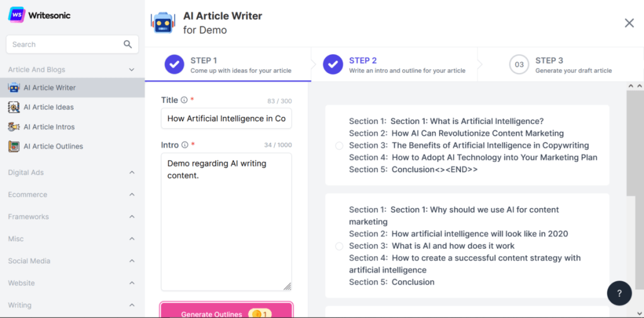Open the AI Article Ideas tool icon
The image size is (644, 318).
click(14, 107)
